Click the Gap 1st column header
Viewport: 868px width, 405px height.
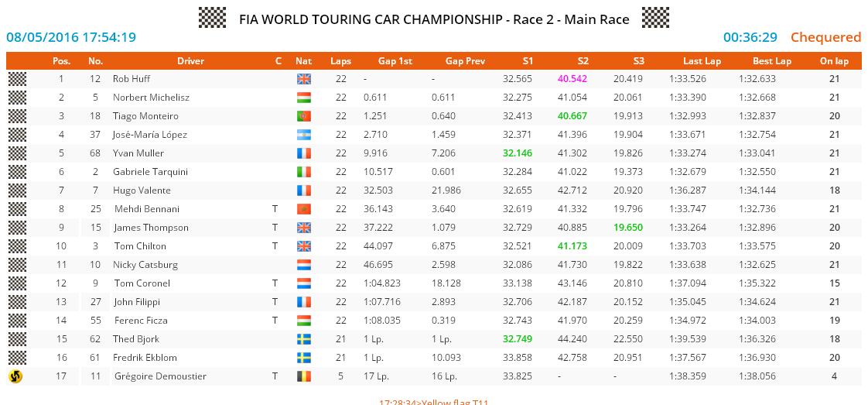[x=395, y=61]
